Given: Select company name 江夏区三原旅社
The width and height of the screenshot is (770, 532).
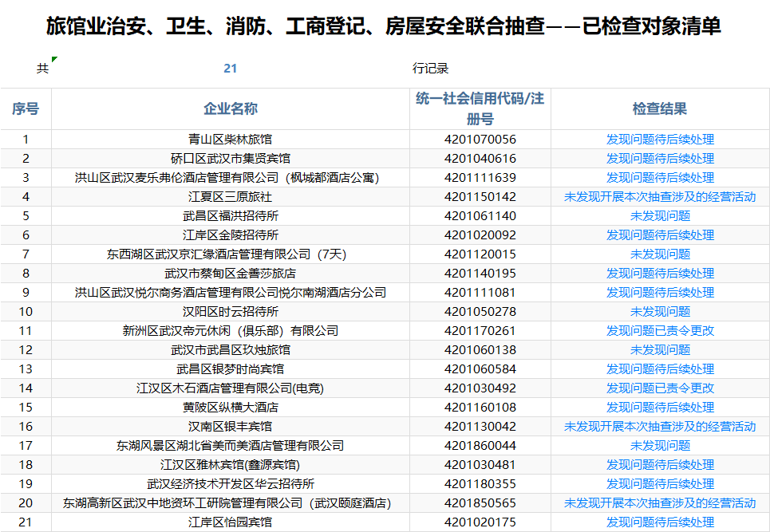Looking at the screenshot, I should click(231, 197).
